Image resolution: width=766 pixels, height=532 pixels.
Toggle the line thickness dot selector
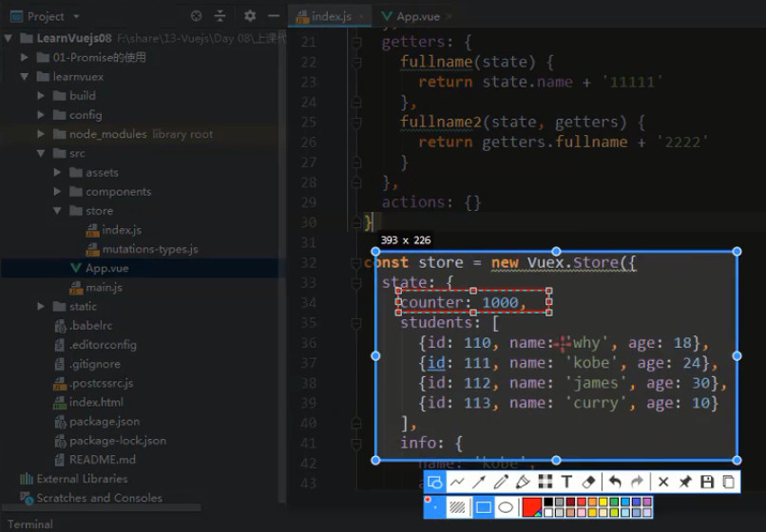pyautogui.click(x=434, y=507)
